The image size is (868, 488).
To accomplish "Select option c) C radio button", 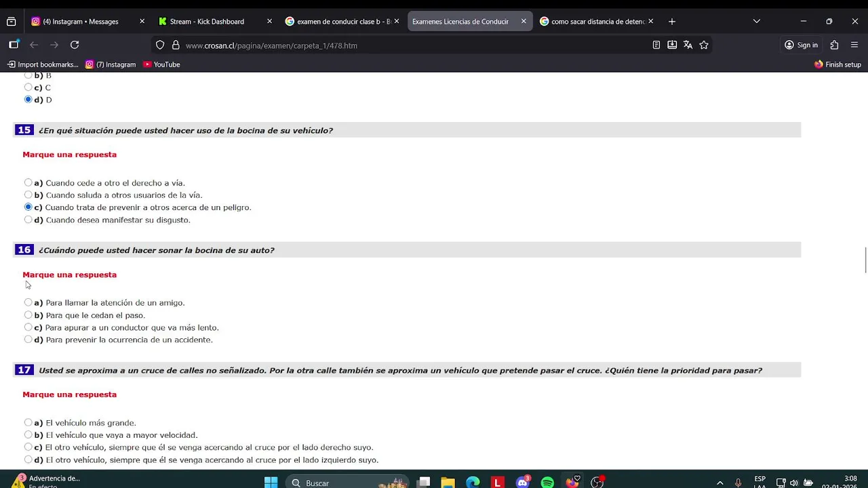I will pyautogui.click(x=28, y=87).
